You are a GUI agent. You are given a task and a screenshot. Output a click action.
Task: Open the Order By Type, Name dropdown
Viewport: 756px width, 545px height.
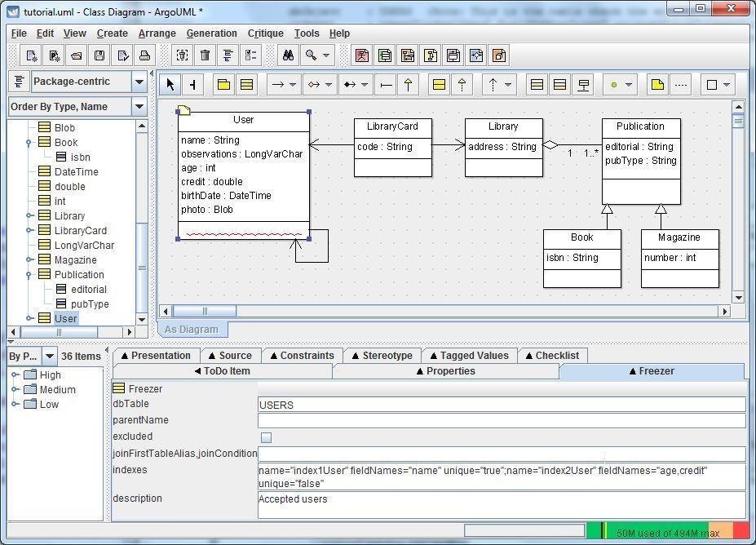pos(139,106)
